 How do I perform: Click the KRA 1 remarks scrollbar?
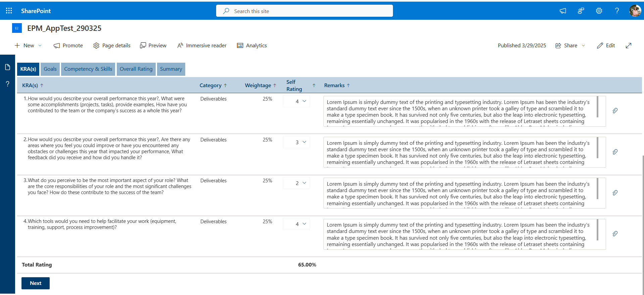coord(598,107)
